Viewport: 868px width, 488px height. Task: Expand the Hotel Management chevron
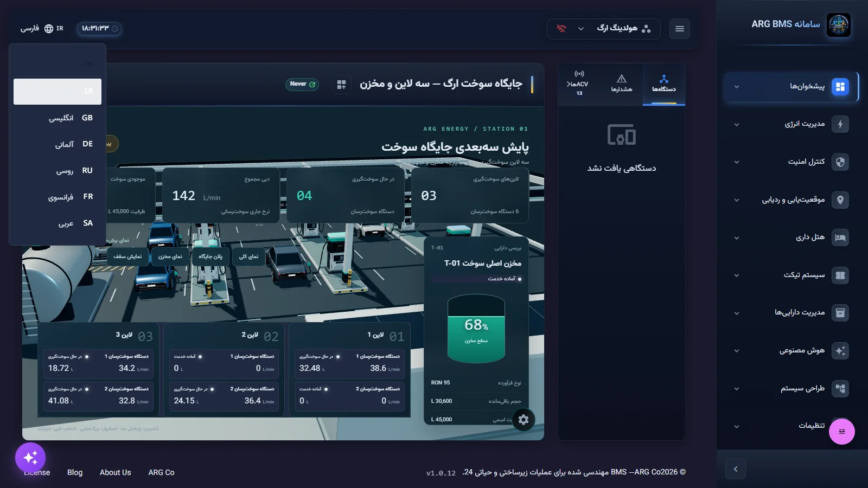click(x=737, y=238)
